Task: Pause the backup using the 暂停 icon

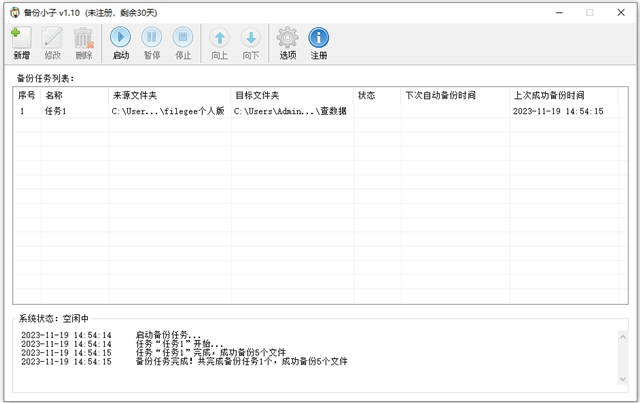Action: coord(152,40)
